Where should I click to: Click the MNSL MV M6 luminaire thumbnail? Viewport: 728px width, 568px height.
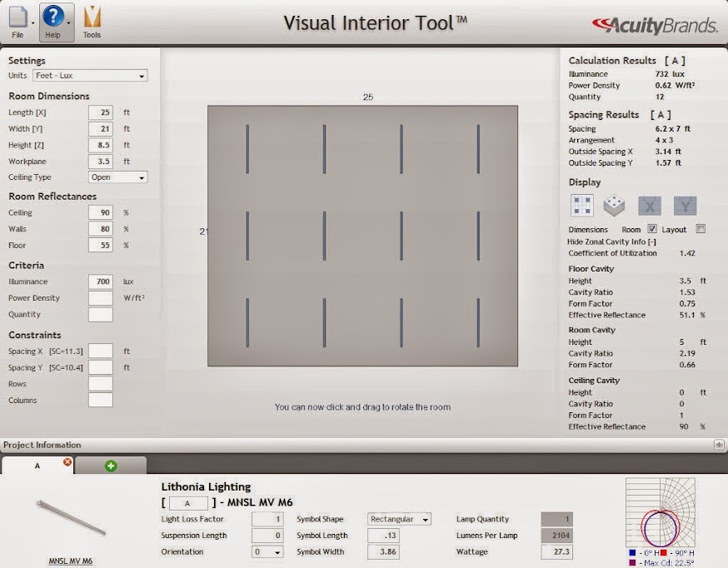point(71,517)
